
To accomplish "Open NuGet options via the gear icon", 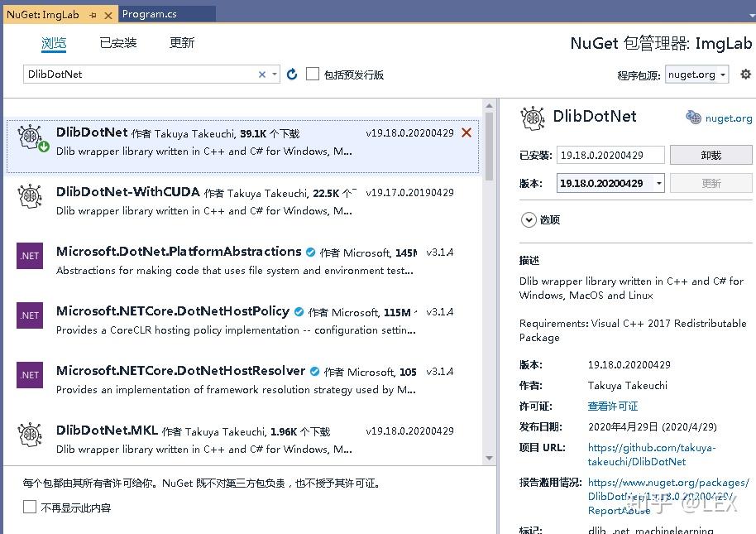I will point(745,74).
